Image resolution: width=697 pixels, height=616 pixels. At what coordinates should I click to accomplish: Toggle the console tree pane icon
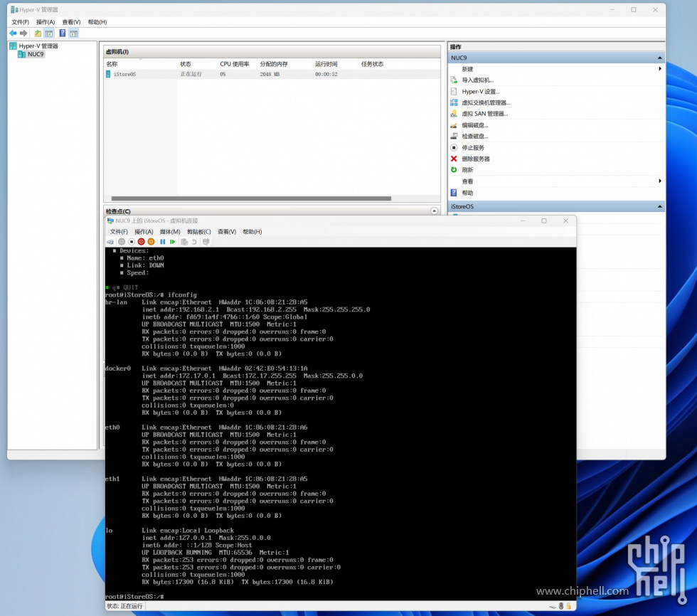pyautogui.click(x=49, y=33)
